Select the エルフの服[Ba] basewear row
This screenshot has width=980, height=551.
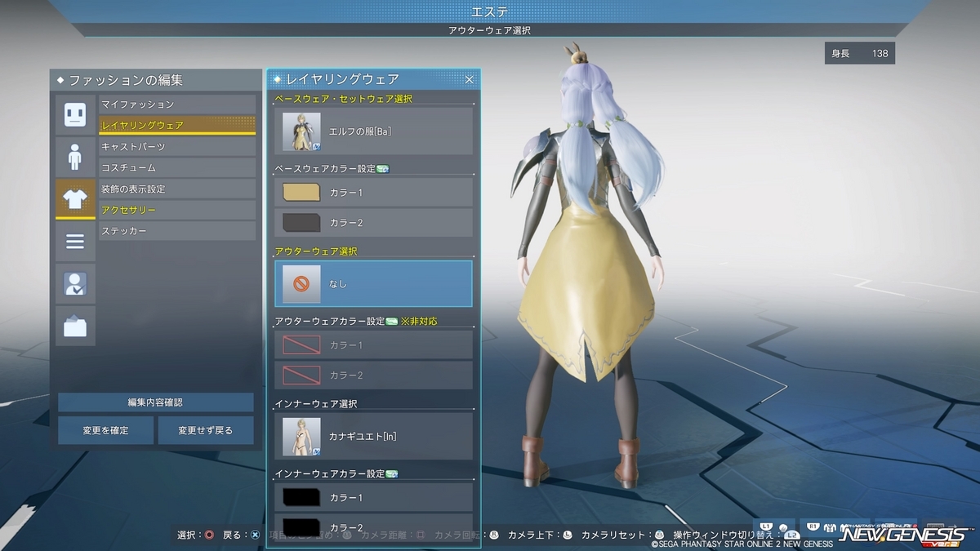tap(373, 131)
